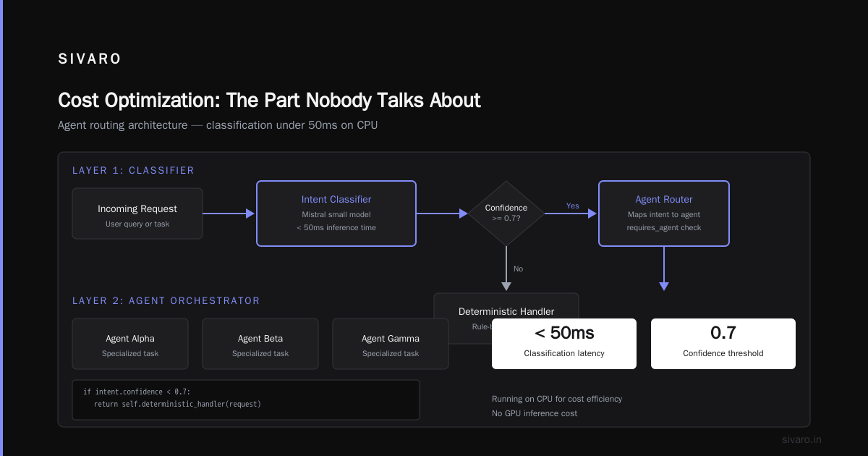Click the '0.7' metric value
The height and width of the screenshot is (456, 868).
(x=723, y=334)
